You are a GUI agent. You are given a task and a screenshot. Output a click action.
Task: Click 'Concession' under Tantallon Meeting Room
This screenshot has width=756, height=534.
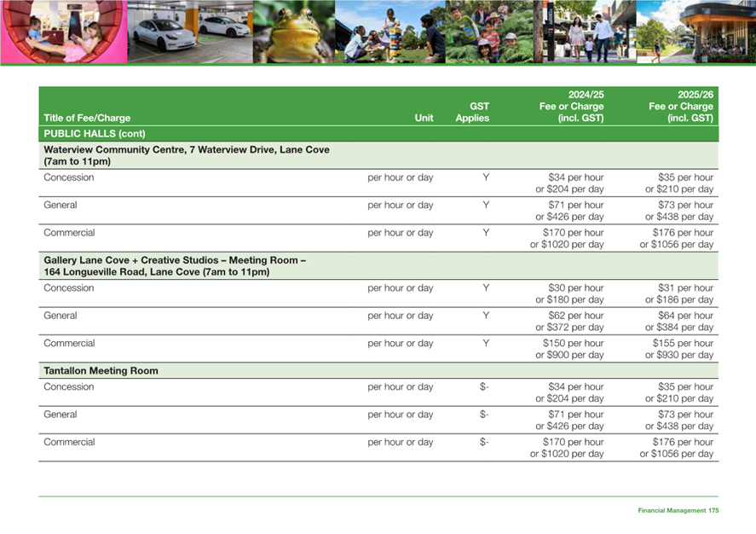[x=69, y=386]
